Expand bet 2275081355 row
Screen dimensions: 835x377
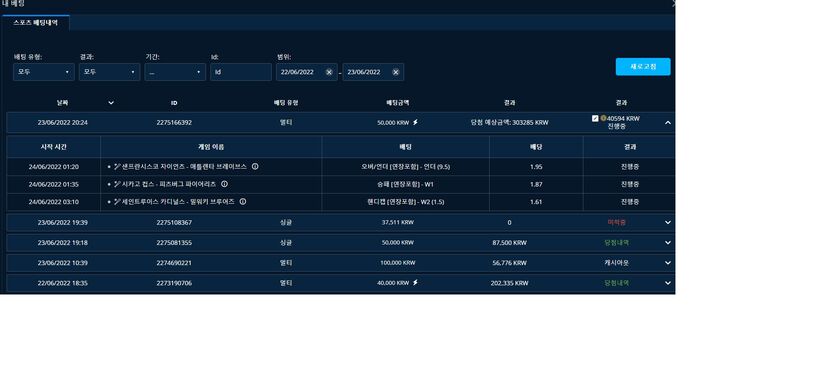click(x=668, y=243)
